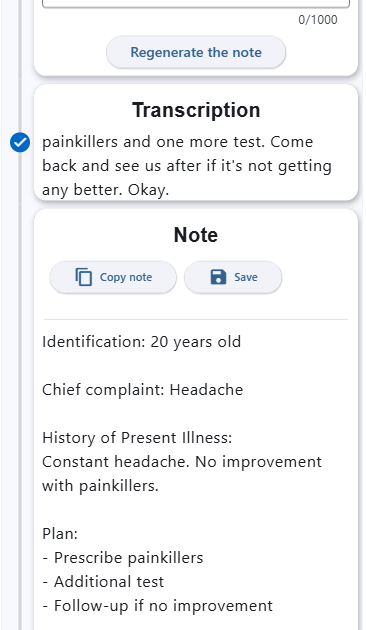Click the 'Follow-up if no improvement' item
The image size is (366, 630).
coord(157,605)
